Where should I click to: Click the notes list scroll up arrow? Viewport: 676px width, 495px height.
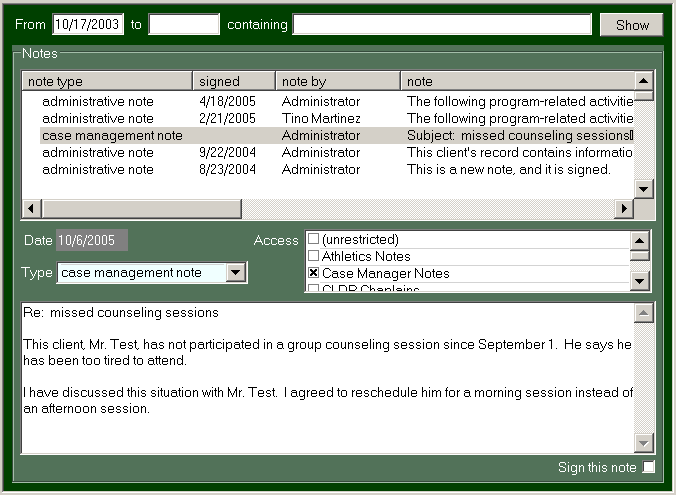[x=644, y=81]
